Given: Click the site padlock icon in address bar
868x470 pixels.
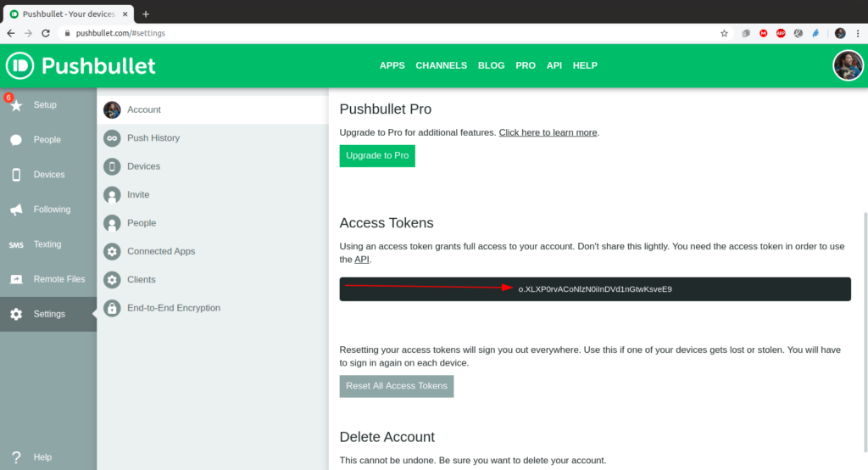Looking at the screenshot, I should tap(67, 33).
